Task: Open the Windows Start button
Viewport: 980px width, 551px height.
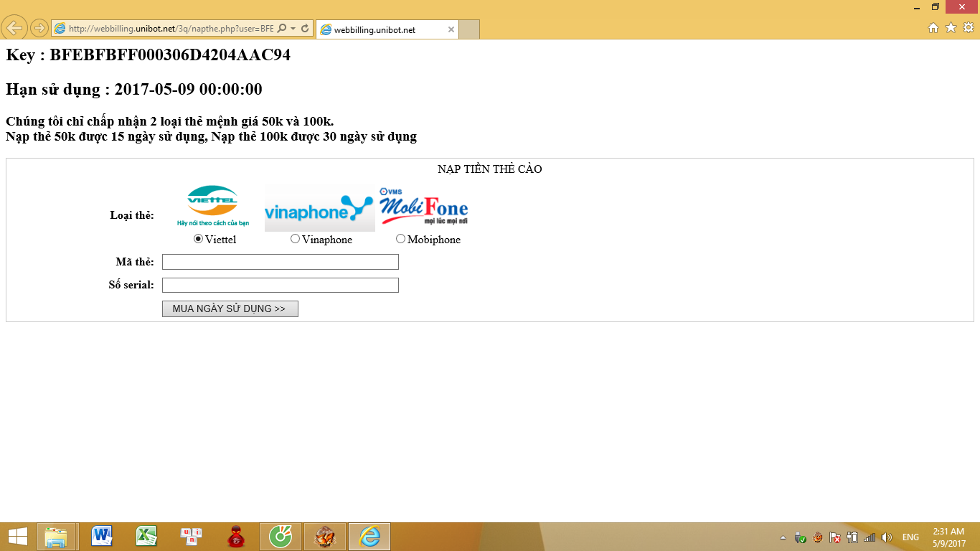Action: pyautogui.click(x=17, y=537)
